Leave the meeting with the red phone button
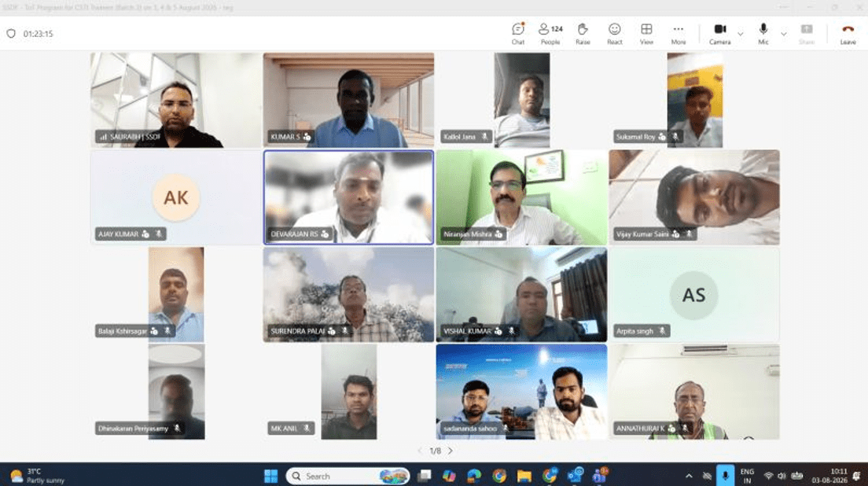The width and height of the screenshot is (868, 486). click(x=848, y=33)
